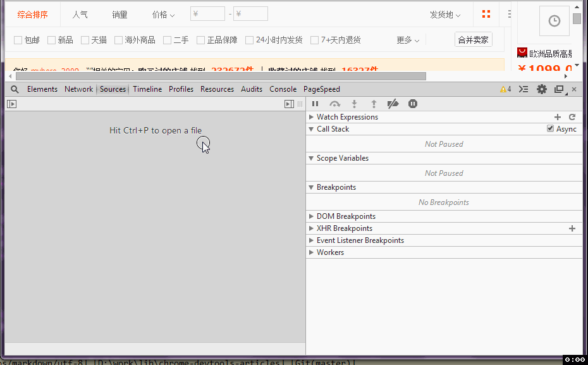The height and width of the screenshot is (365, 588).
Task: Sort results by 销量
Action: click(119, 15)
